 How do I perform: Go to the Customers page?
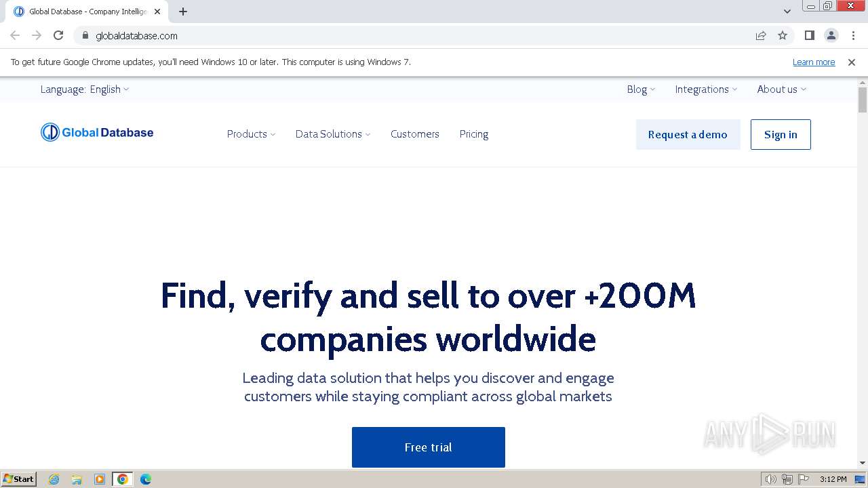pyautogui.click(x=415, y=134)
